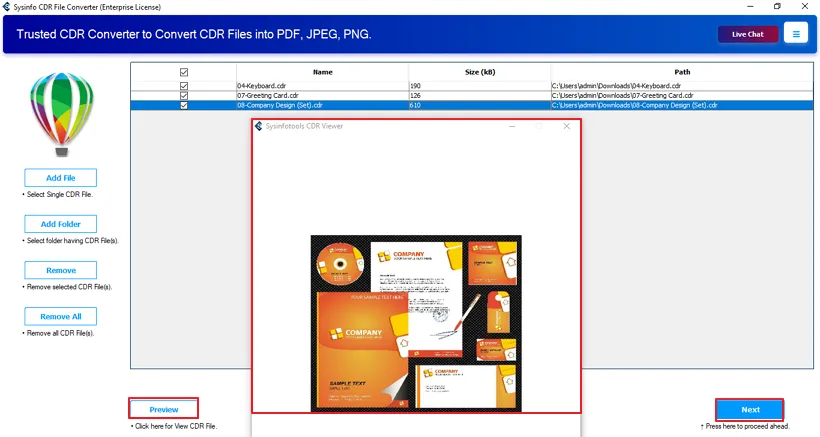
Task: Click the Sysinfo app icon in title bar
Action: click(x=6, y=7)
